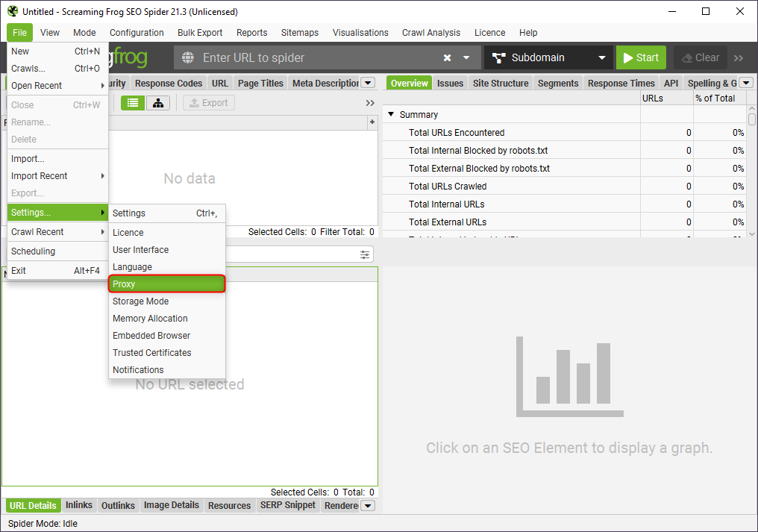Choose Settings Ctrl+, in submenu

tap(167, 213)
